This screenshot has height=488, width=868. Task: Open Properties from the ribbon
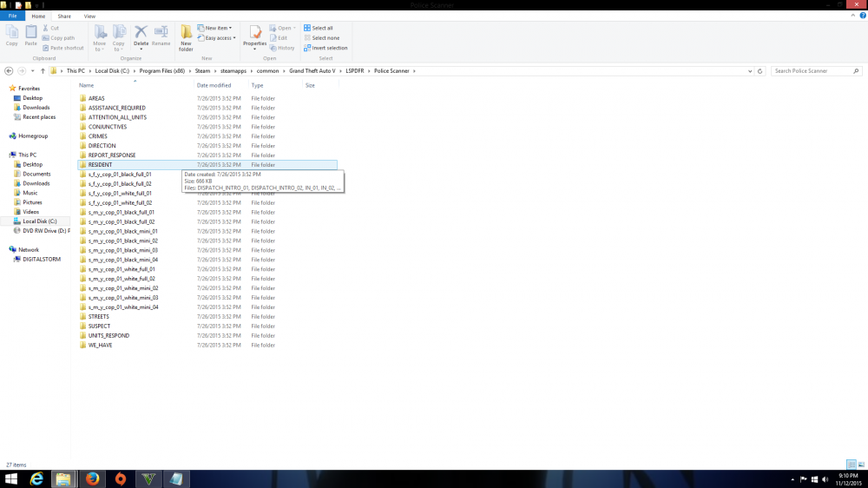click(254, 37)
